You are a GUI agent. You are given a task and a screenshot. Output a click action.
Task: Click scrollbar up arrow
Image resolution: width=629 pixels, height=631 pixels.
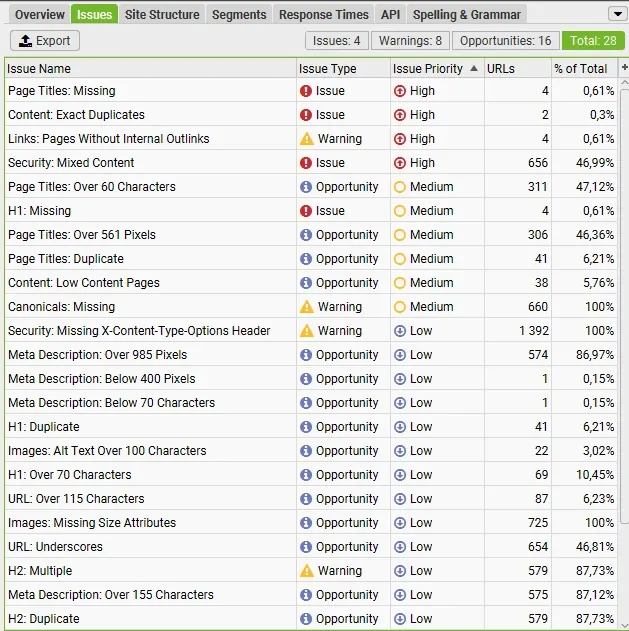pos(625,82)
